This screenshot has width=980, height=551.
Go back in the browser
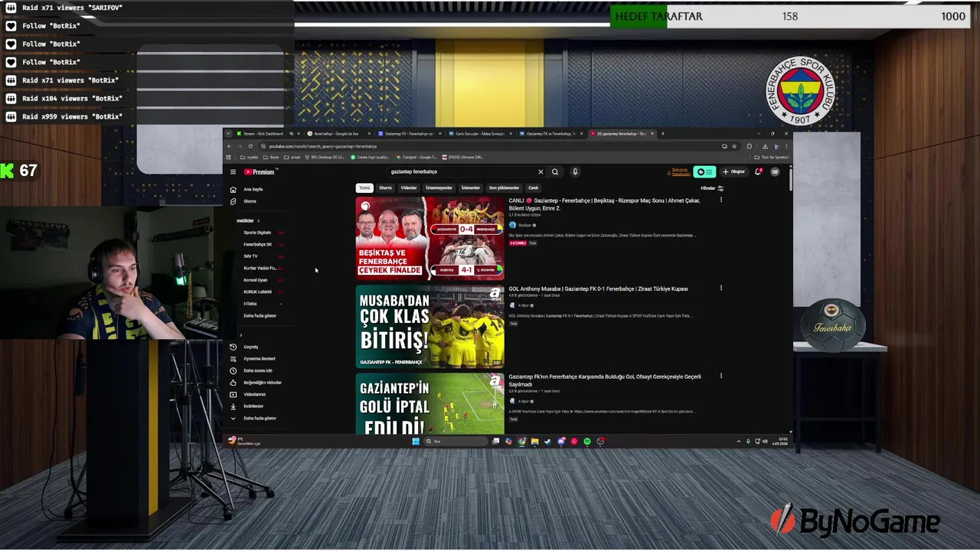click(229, 146)
